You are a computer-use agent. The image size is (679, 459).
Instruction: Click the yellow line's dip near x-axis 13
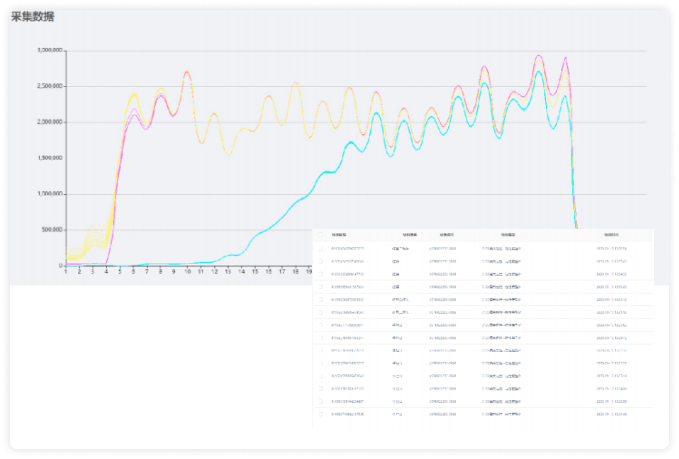click(x=229, y=153)
